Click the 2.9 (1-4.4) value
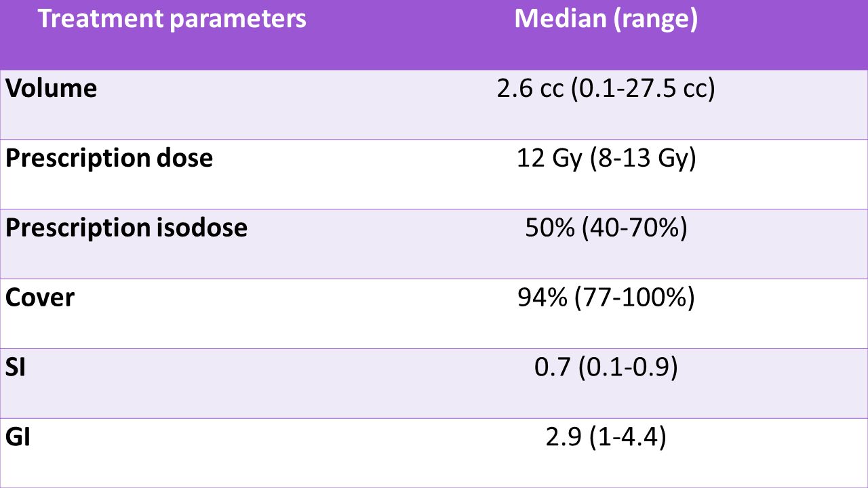This screenshot has width=868, height=488. tap(606, 438)
